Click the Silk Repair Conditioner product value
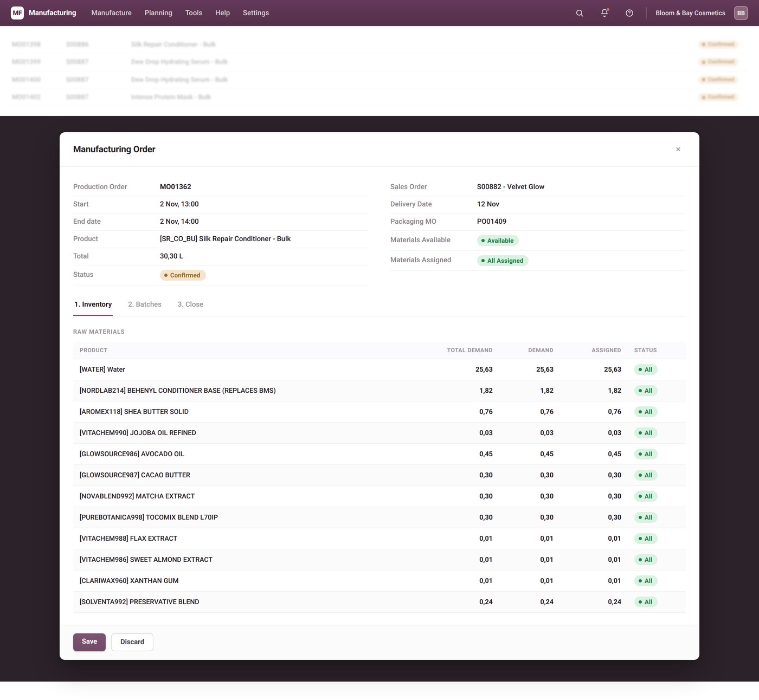 point(226,239)
